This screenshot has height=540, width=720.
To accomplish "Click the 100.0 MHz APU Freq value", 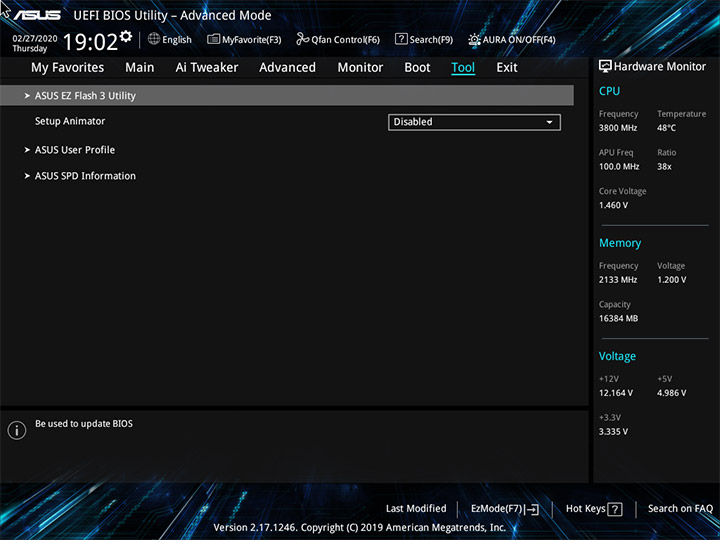I will click(x=619, y=166).
